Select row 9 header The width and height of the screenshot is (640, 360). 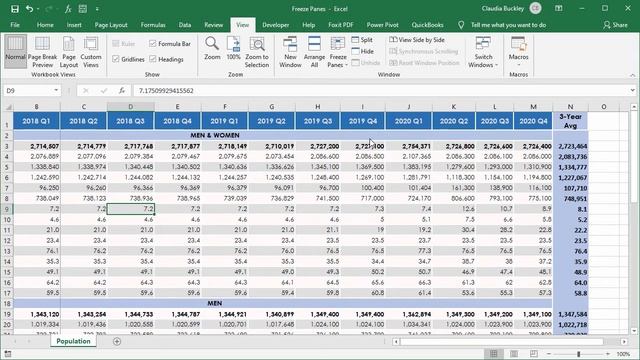pyautogui.click(x=7, y=209)
